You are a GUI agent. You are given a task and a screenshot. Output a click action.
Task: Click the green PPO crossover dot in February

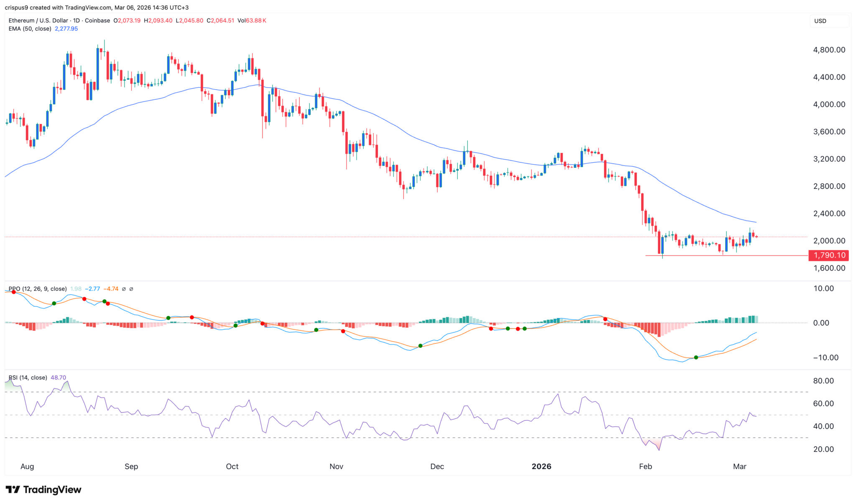[696, 357]
